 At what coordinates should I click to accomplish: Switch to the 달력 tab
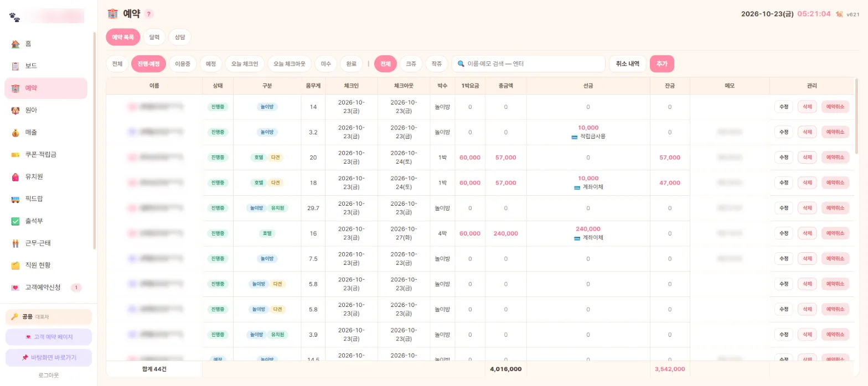[154, 37]
